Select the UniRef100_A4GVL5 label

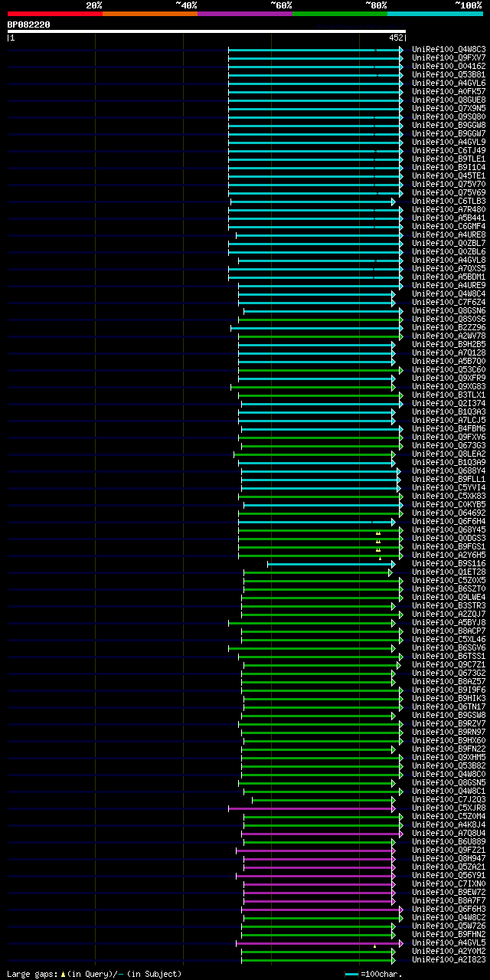click(449, 943)
